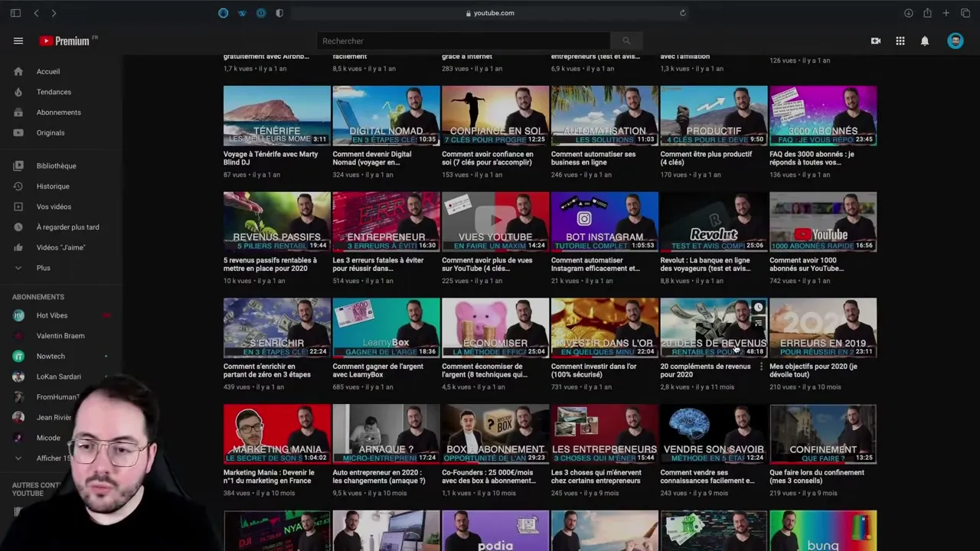Click the account avatar picture
Screen dimensions: 980x551
tap(955, 41)
